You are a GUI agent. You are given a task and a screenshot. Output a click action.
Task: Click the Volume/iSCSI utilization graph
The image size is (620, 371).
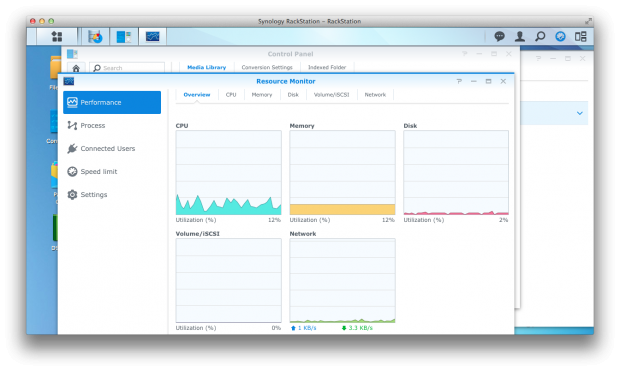click(x=229, y=280)
